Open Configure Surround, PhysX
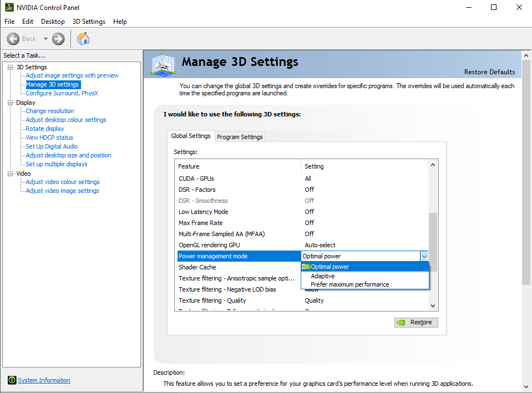This screenshot has width=532, height=393. tap(62, 93)
